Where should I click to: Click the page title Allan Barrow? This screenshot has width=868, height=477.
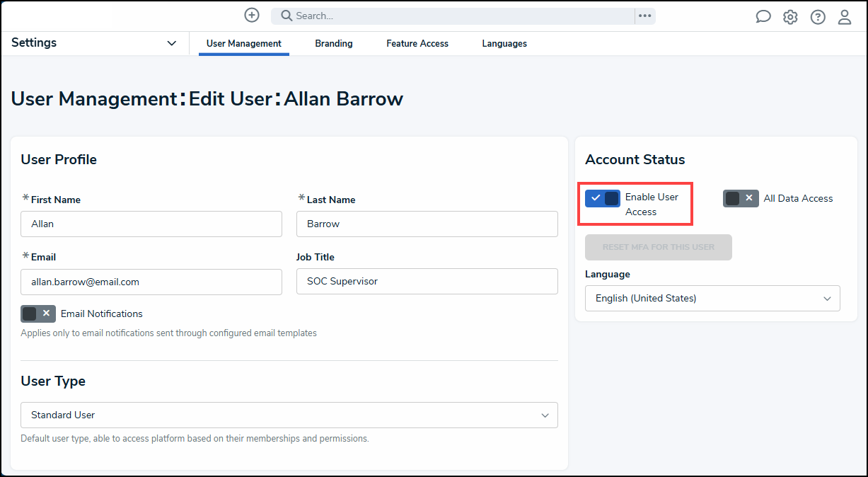click(x=344, y=98)
